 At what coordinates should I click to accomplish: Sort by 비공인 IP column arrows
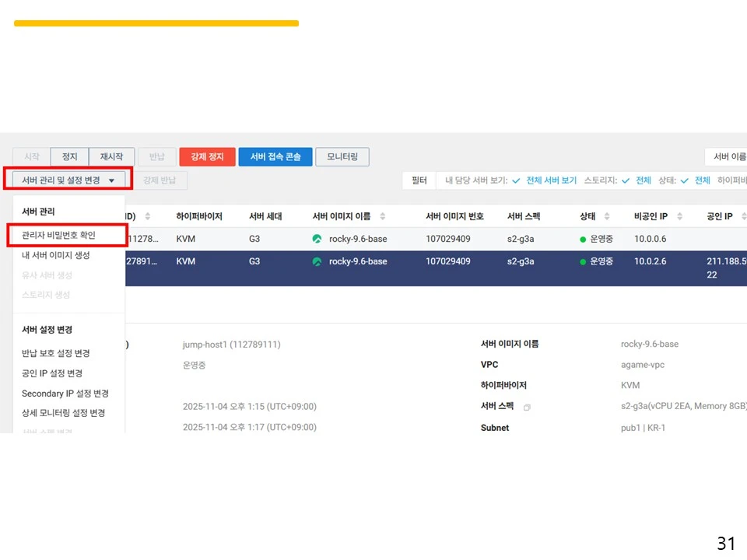coord(680,216)
